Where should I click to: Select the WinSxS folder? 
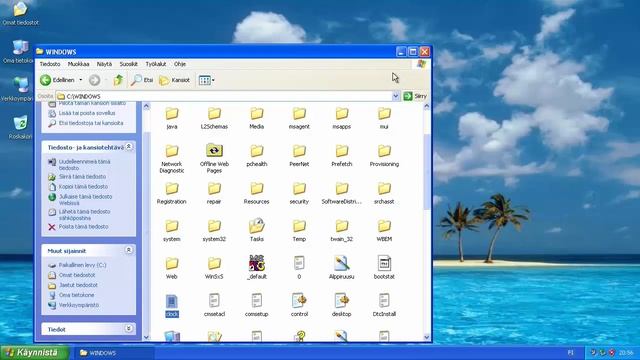pyautogui.click(x=214, y=268)
